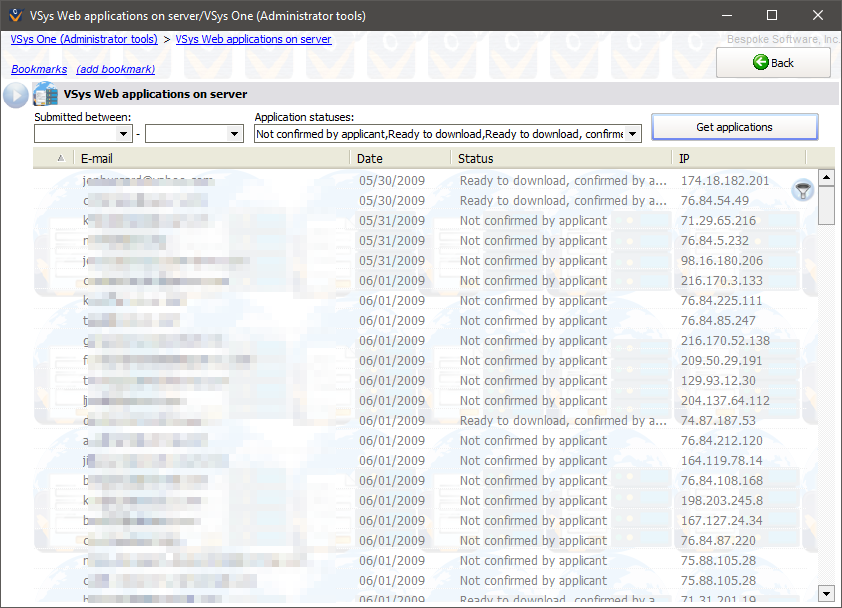The image size is (842, 608).
Task: Sort the list by the Date column header
Action: click(x=400, y=158)
